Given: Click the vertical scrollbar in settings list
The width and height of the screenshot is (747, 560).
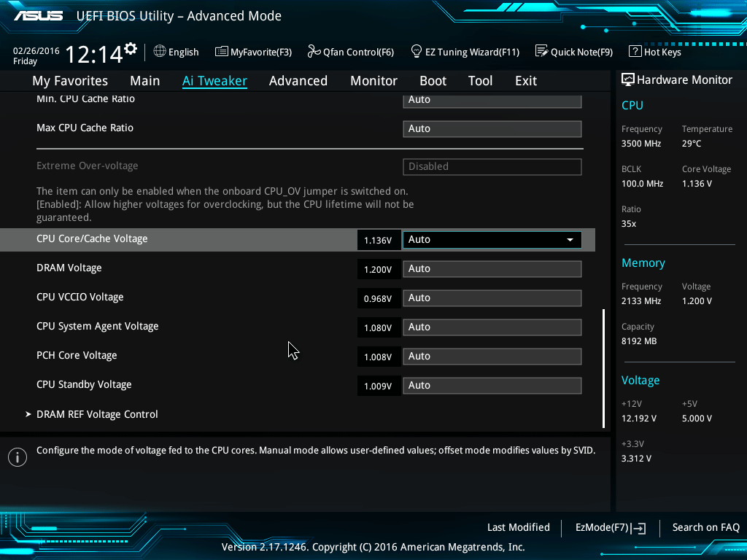Looking at the screenshot, I should pos(603,368).
